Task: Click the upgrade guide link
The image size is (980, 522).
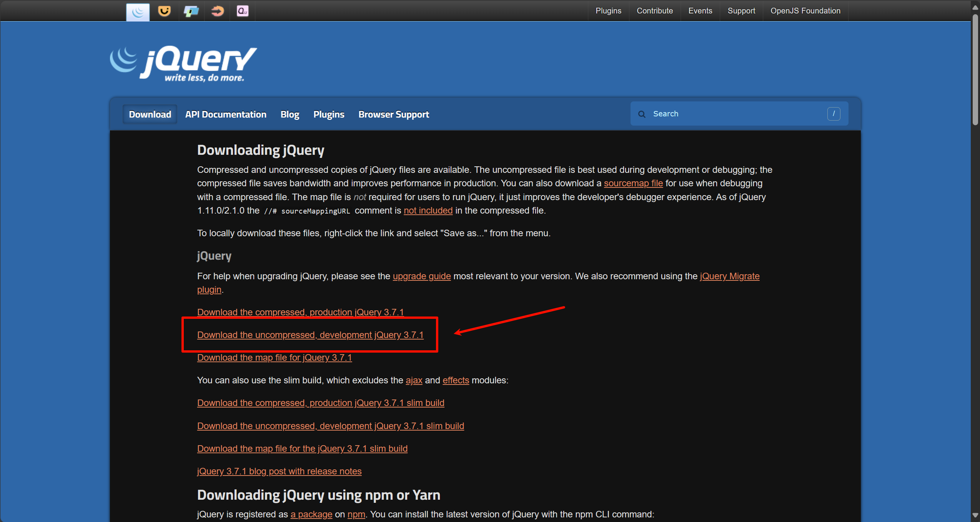Action: pyautogui.click(x=421, y=276)
